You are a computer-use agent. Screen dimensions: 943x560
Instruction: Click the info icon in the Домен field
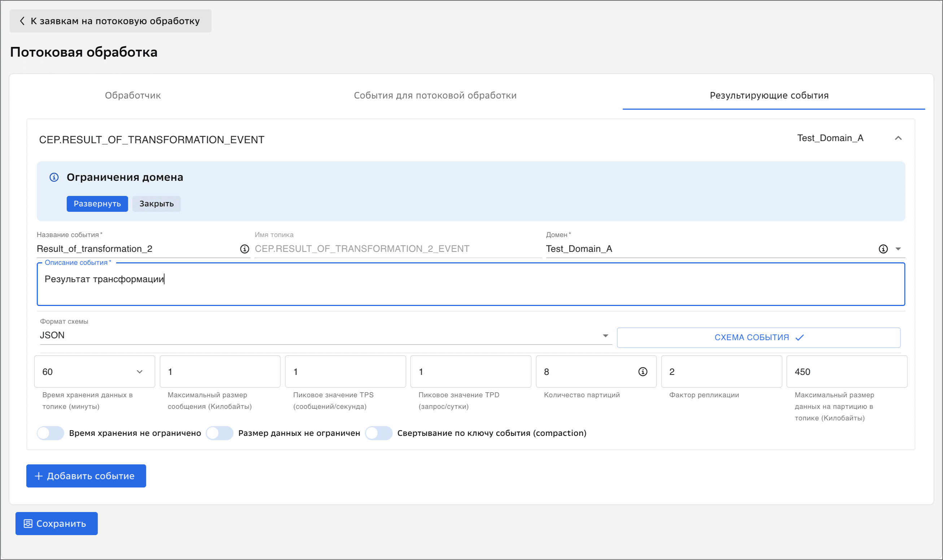(x=883, y=249)
